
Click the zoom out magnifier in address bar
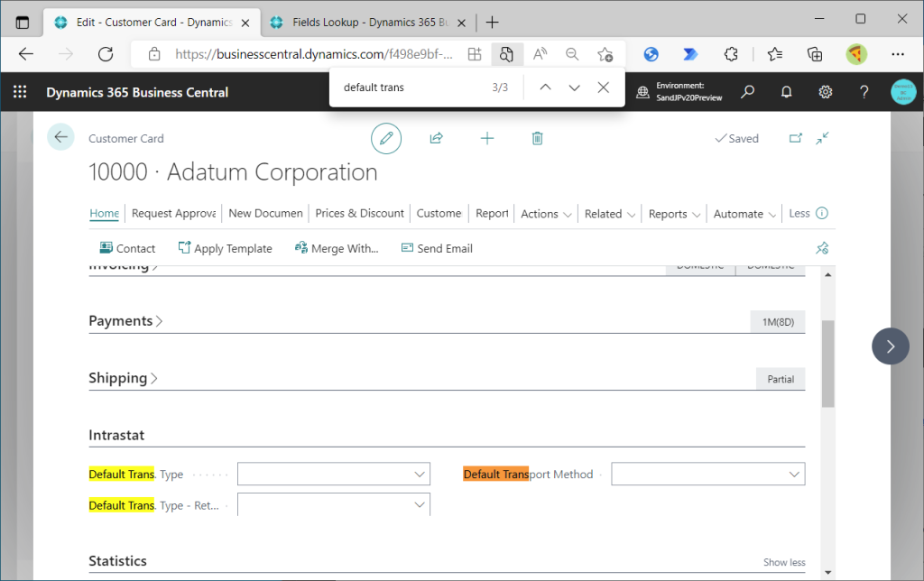point(571,54)
